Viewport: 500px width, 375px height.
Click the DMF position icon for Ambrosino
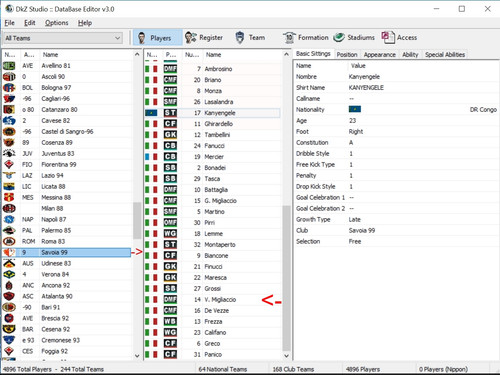(170, 69)
